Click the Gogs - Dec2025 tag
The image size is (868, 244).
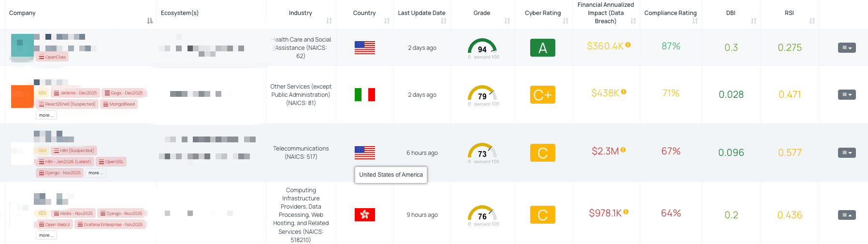[124, 93]
